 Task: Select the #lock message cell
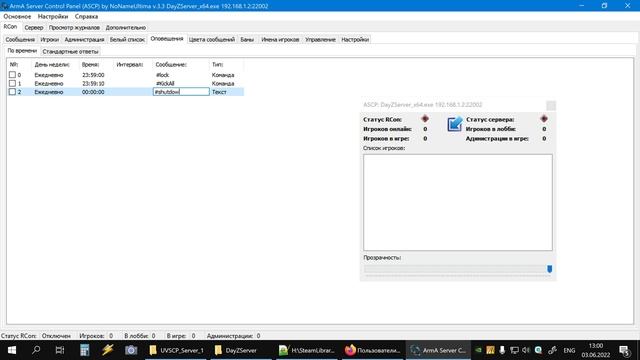162,75
